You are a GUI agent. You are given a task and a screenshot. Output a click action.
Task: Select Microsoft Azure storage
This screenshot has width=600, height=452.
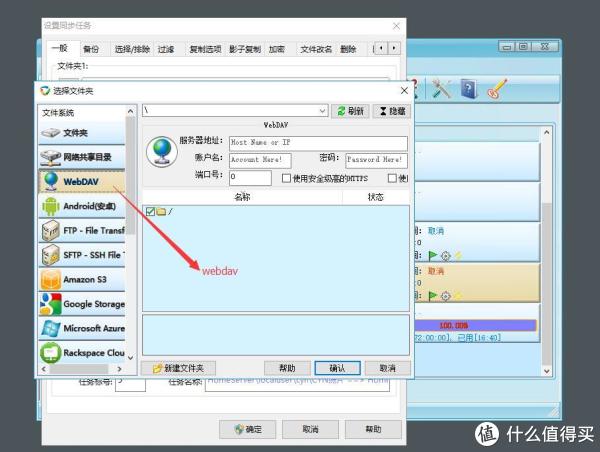(x=82, y=329)
